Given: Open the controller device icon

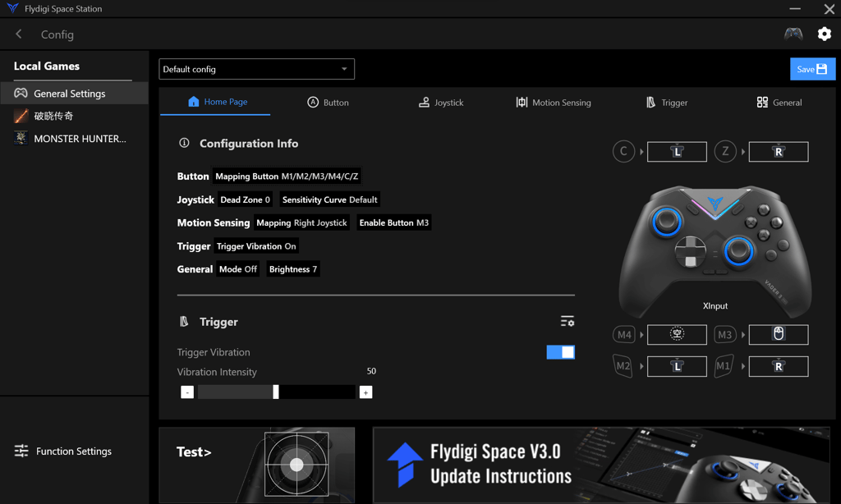Looking at the screenshot, I should [x=793, y=34].
